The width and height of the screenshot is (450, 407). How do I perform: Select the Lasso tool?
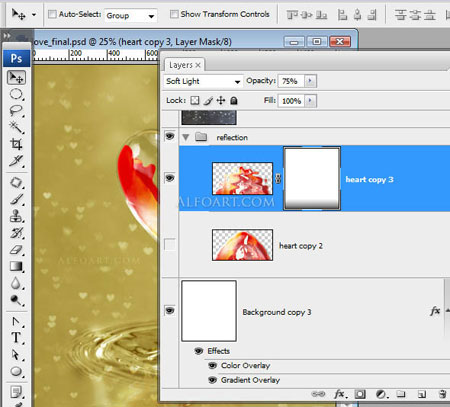coord(16,111)
